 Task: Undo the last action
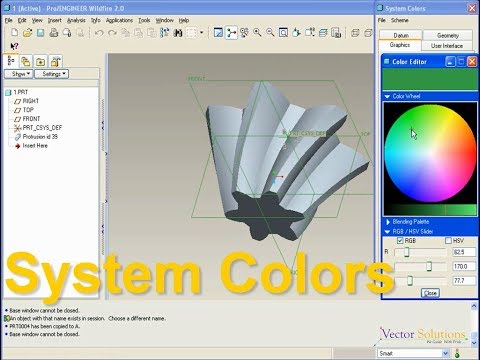click(99, 33)
